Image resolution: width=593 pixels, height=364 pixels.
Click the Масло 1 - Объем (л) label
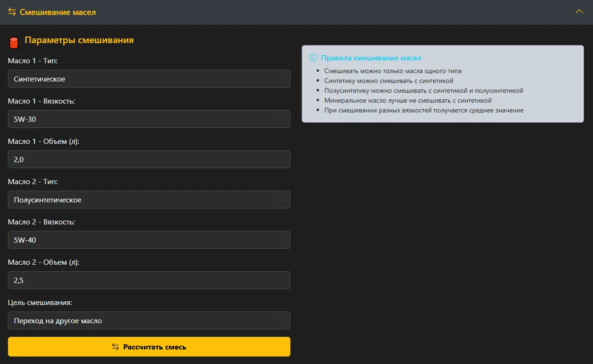(x=44, y=141)
